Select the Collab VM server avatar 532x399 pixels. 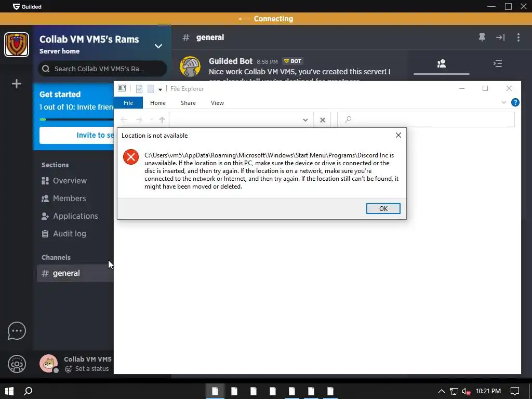tap(17, 45)
